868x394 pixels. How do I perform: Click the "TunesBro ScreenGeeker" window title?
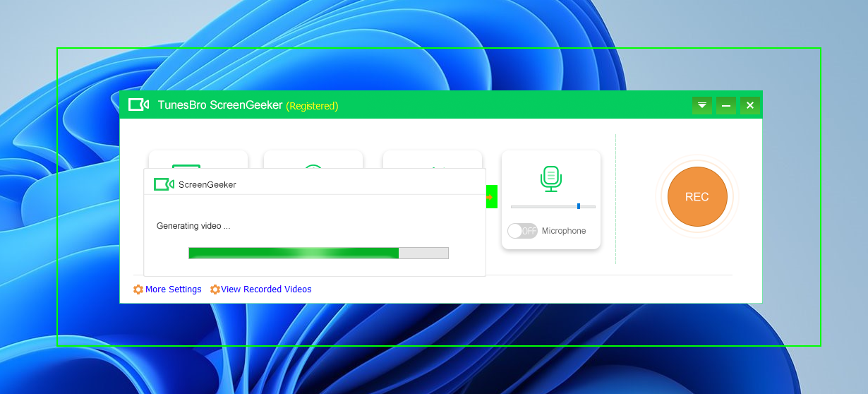click(220, 105)
